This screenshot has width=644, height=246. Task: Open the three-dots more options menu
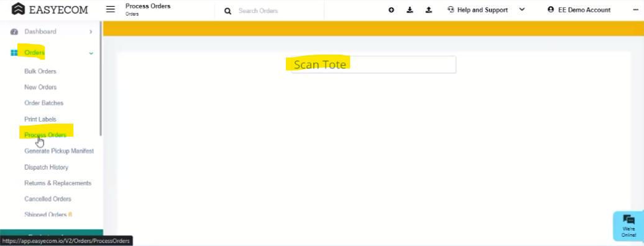(636, 10)
